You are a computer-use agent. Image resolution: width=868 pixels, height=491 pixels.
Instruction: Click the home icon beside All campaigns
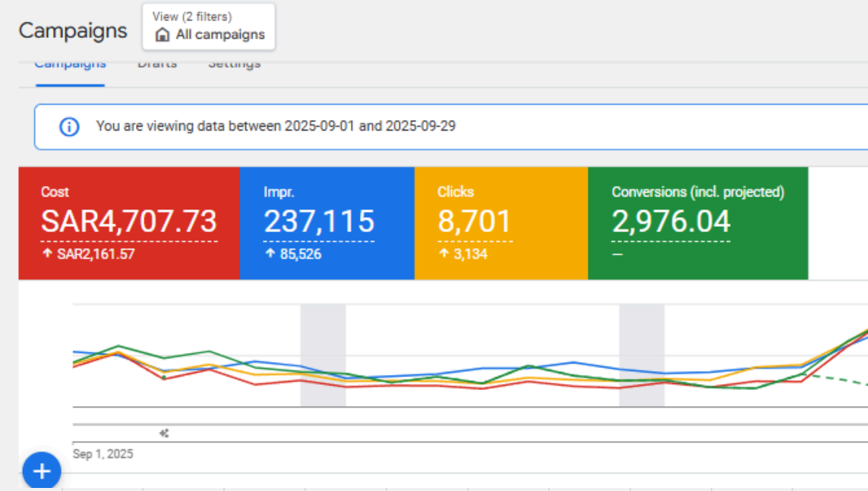click(163, 35)
